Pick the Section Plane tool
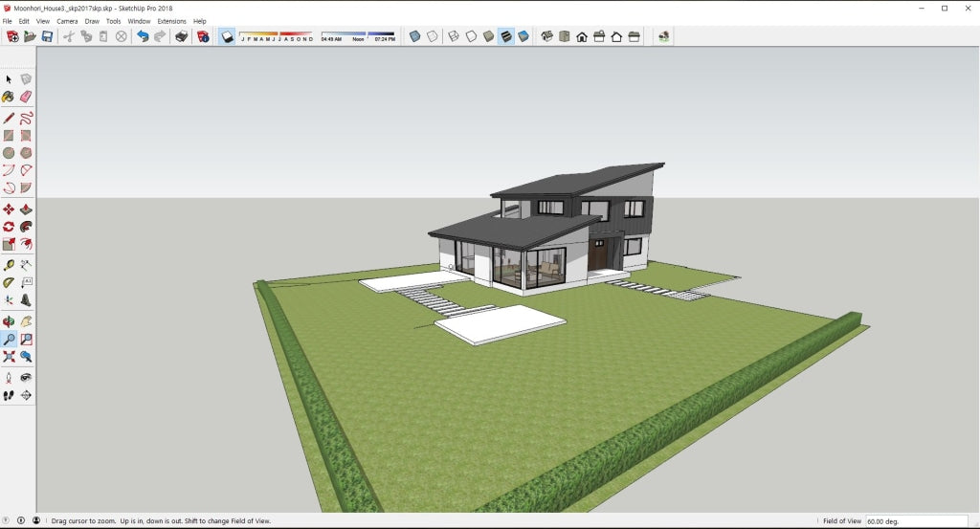This screenshot has height=529, width=980. [x=26, y=395]
